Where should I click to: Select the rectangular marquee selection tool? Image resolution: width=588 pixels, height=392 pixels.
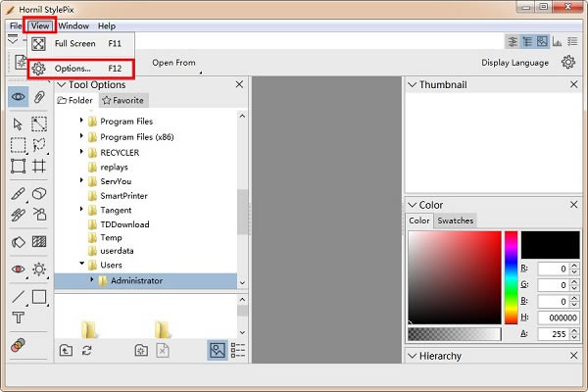click(18, 145)
